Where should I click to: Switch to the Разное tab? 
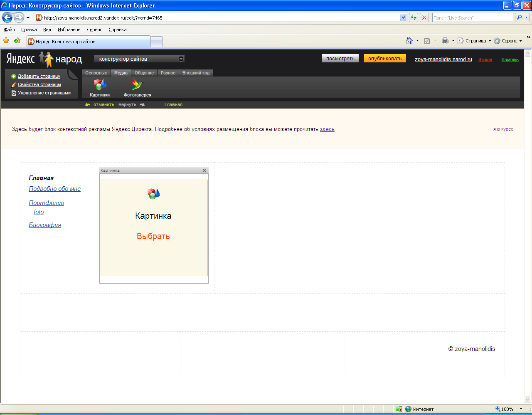pyautogui.click(x=168, y=73)
